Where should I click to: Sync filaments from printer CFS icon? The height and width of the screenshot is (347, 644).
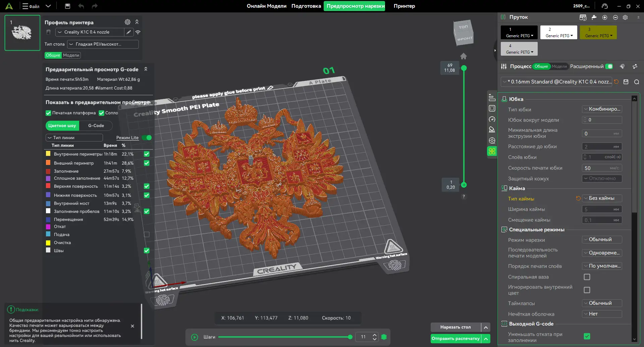(x=583, y=17)
